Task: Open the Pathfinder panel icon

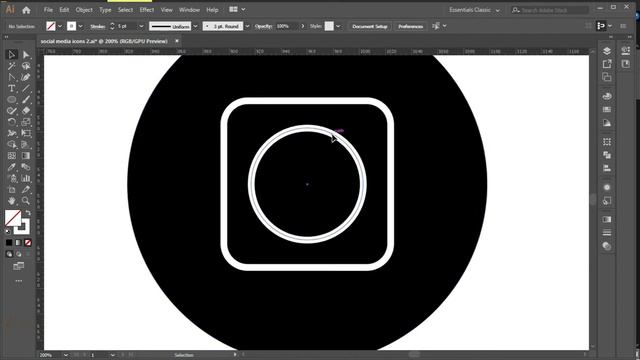Action: tap(607, 155)
